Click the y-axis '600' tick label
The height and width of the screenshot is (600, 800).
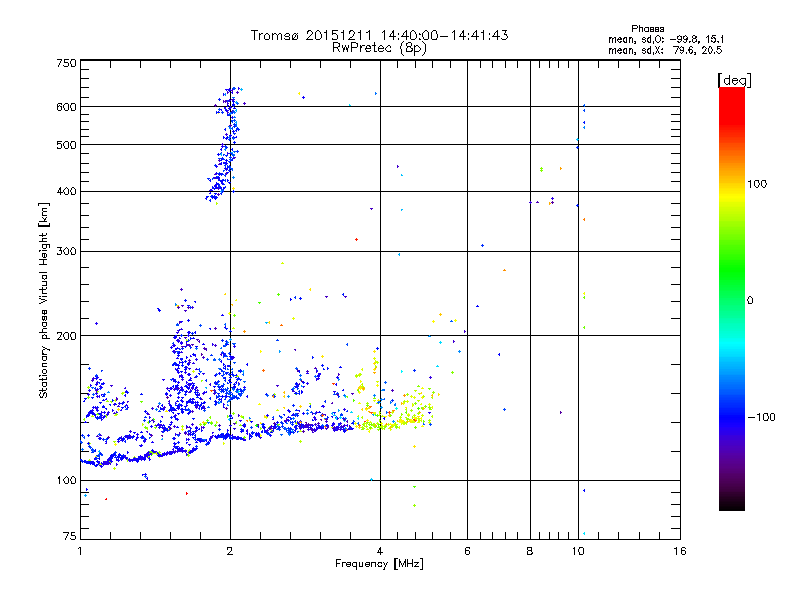(66, 107)
